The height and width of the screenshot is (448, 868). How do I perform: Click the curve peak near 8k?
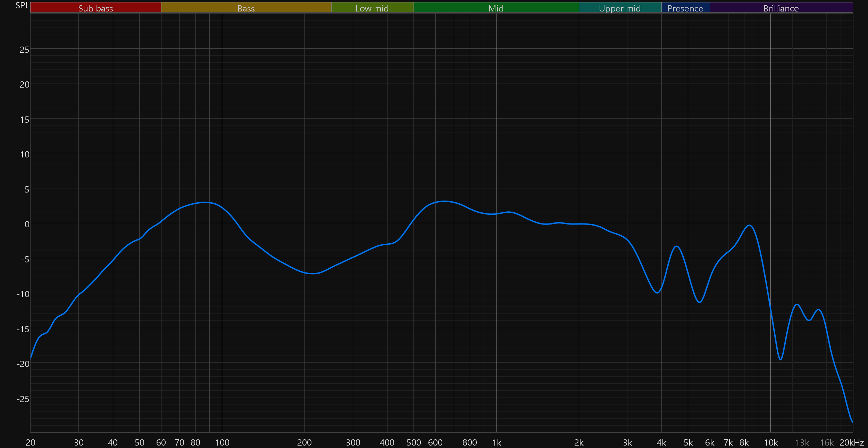pyautogui.click(x=750, y=225)
